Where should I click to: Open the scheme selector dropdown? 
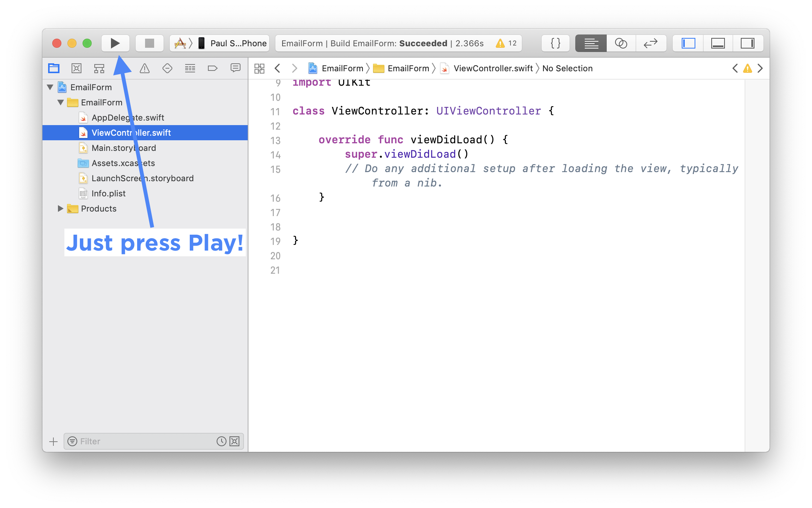point(181,43)
